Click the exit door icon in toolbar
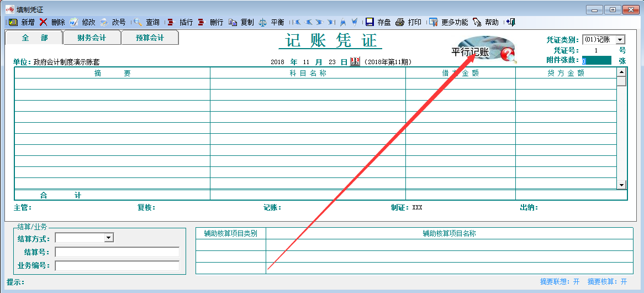The image size is (644, 293). [x=511, y=22]
